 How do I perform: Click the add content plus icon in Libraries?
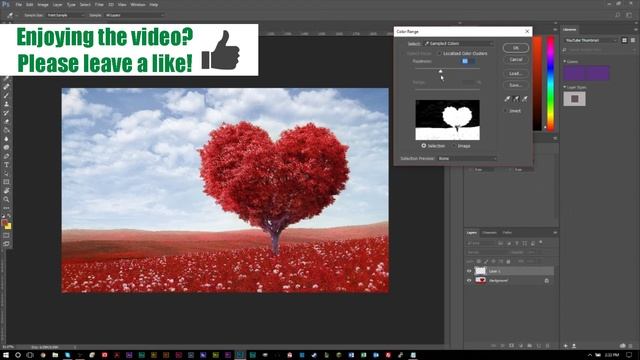[566, 346]
